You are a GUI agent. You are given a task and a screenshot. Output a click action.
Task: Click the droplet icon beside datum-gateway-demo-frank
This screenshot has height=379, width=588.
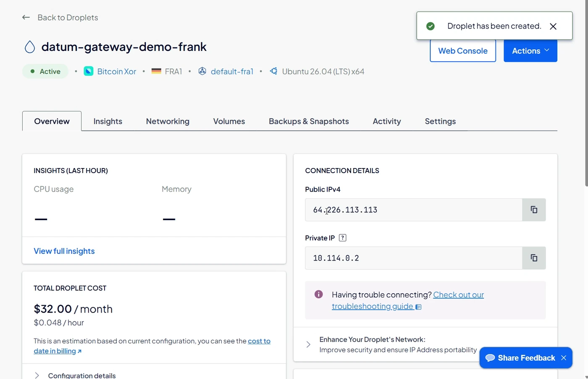[30, 47]
